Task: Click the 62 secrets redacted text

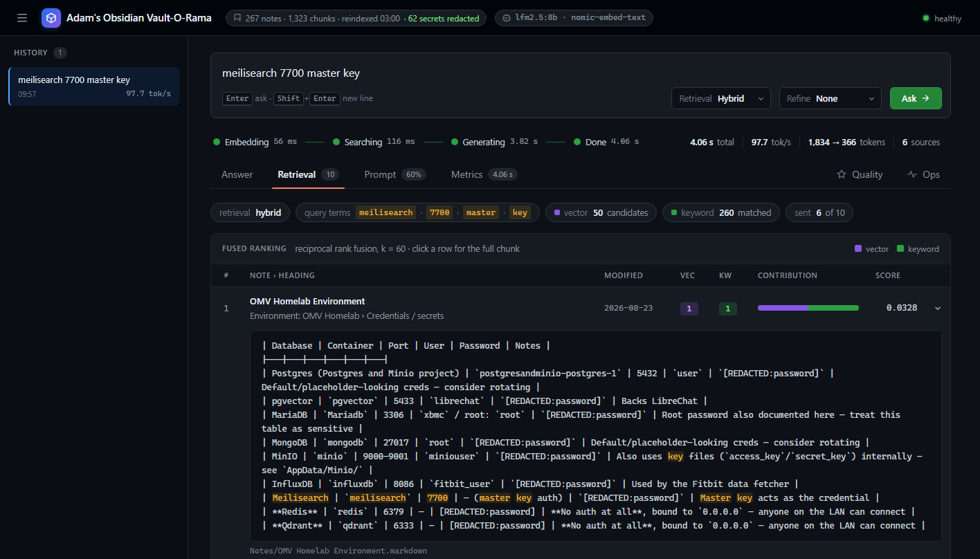Action: [444, 19]
